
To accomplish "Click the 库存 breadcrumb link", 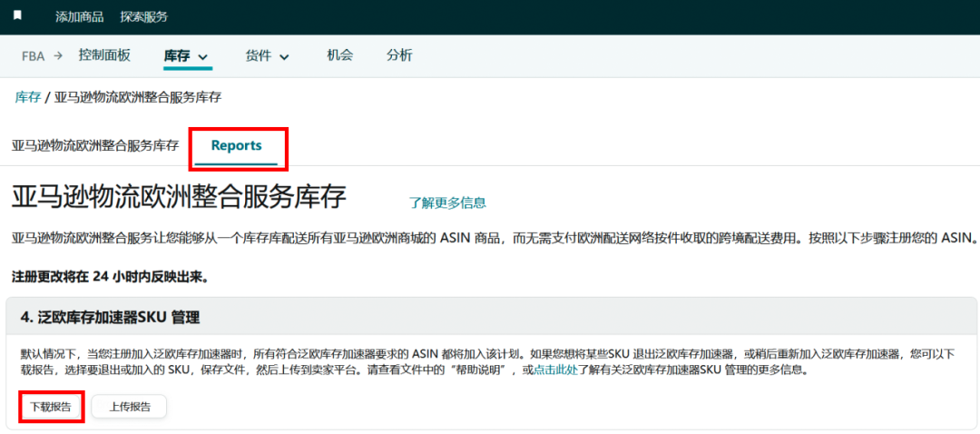I will coord(28,97).
